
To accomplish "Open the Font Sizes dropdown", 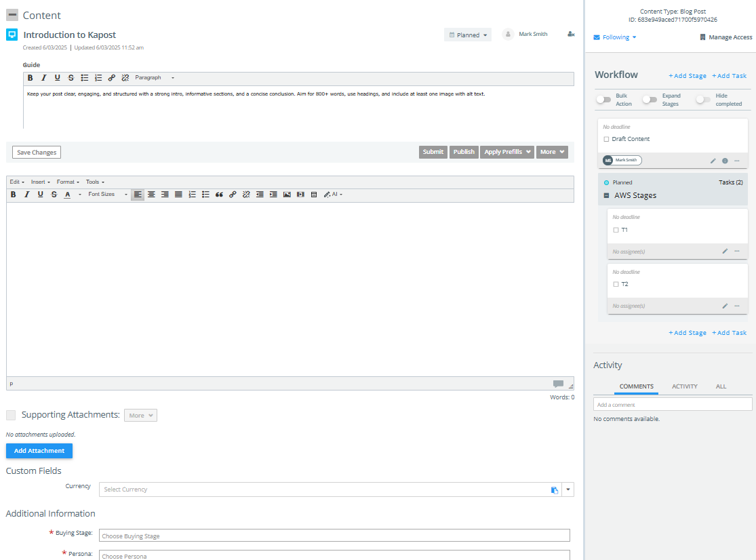I will pos(108,194).
